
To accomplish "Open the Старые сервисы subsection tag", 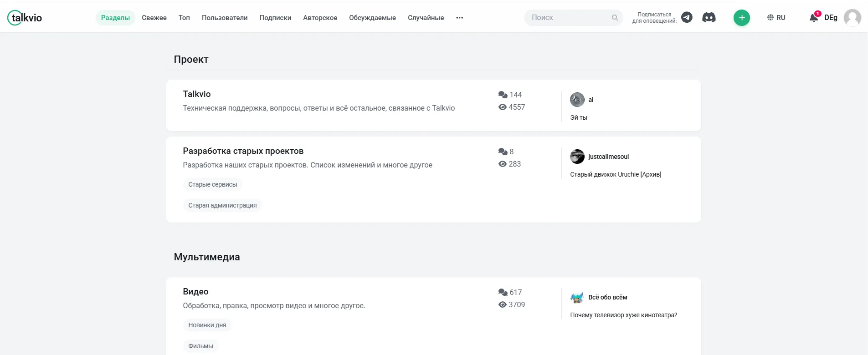I will (213, 184).
